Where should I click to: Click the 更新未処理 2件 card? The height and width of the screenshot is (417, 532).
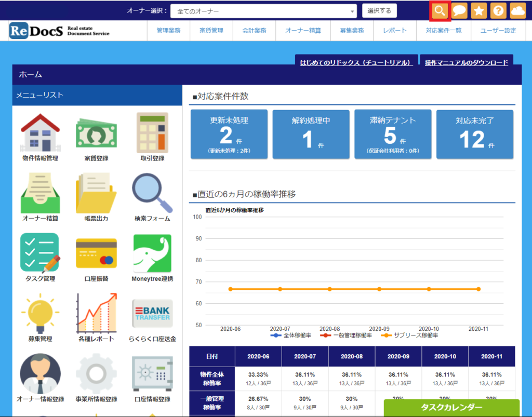click(x=229, y=134)
